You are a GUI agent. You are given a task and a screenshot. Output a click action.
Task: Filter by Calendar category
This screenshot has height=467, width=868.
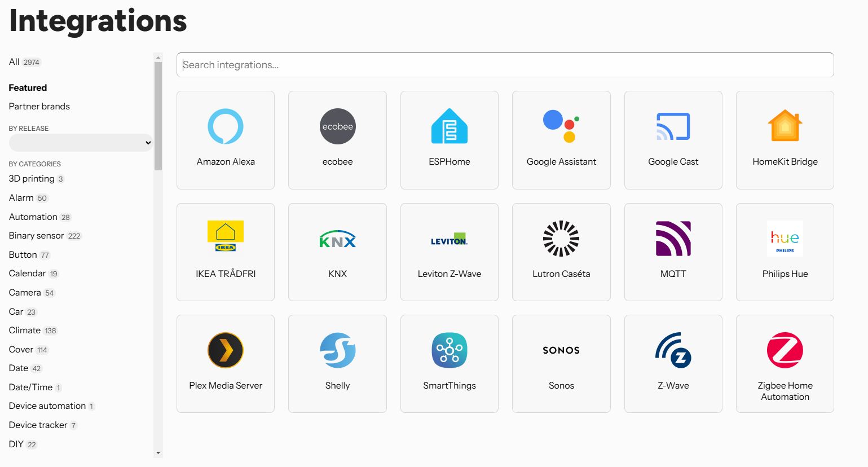pos(34,274)
